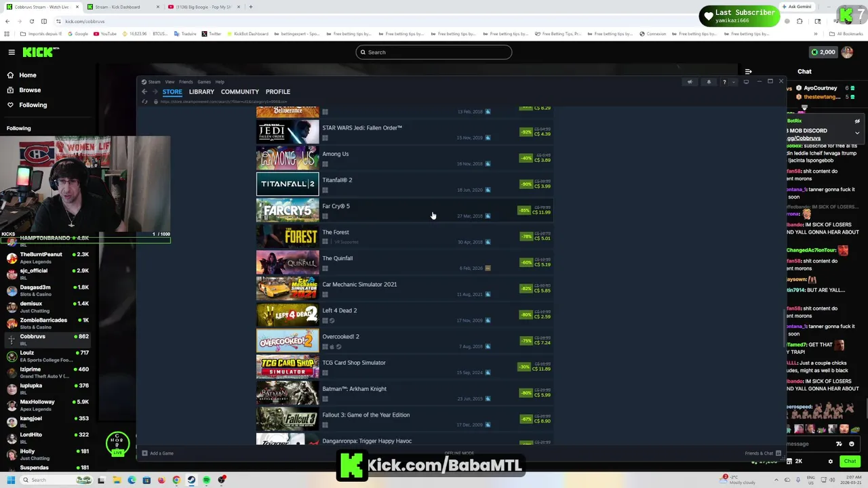Image resolution: width=868 pixels, height=488 pixels.
Task: Close the Stream - Kick Dashboard tab
Action: pos(158,7)
